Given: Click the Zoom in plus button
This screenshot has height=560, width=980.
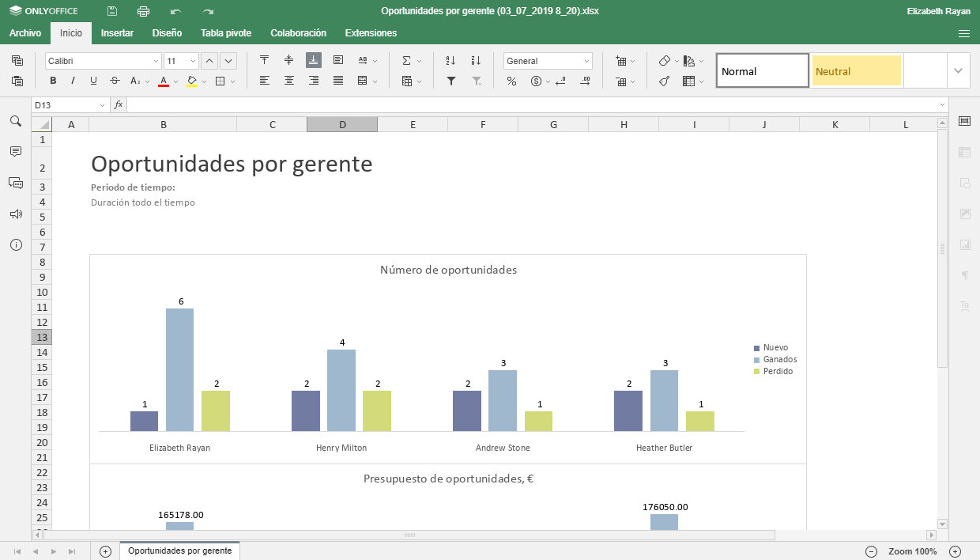Looking at the screenshot, I should tap(955, 551).
